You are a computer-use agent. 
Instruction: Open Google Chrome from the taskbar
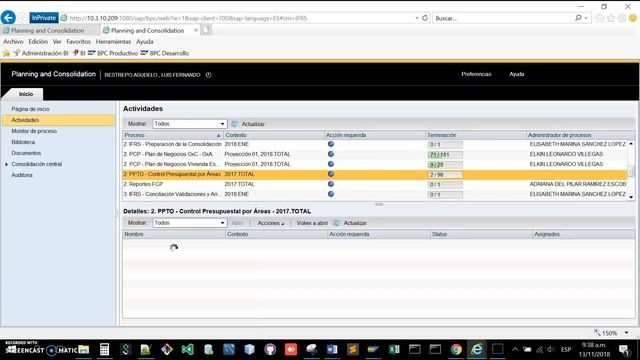tap(456, 349)
